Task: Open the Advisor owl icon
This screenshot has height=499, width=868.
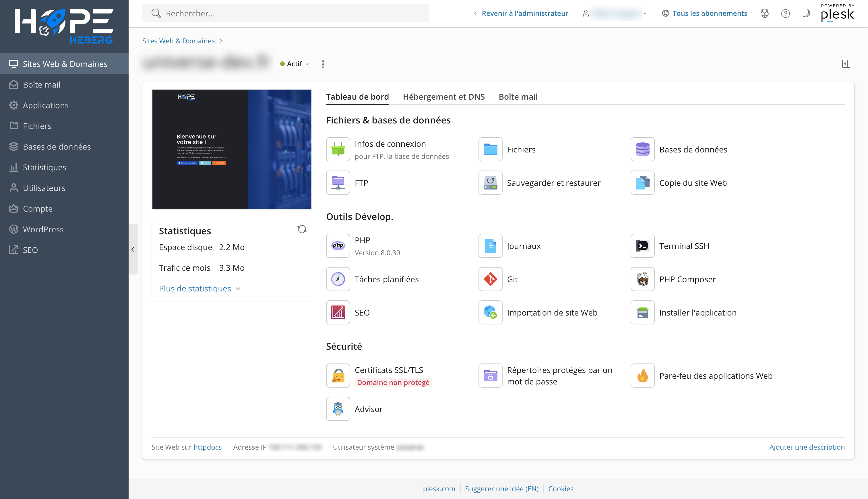Action: (338, 409)
